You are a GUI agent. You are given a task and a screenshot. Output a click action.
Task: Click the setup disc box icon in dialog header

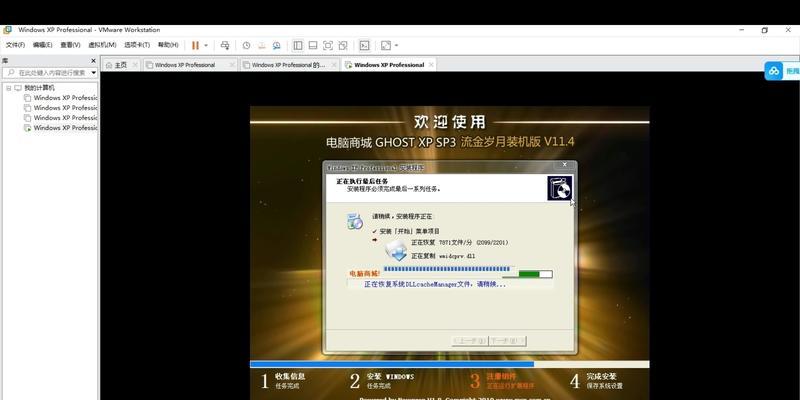[x=559, y=188]
